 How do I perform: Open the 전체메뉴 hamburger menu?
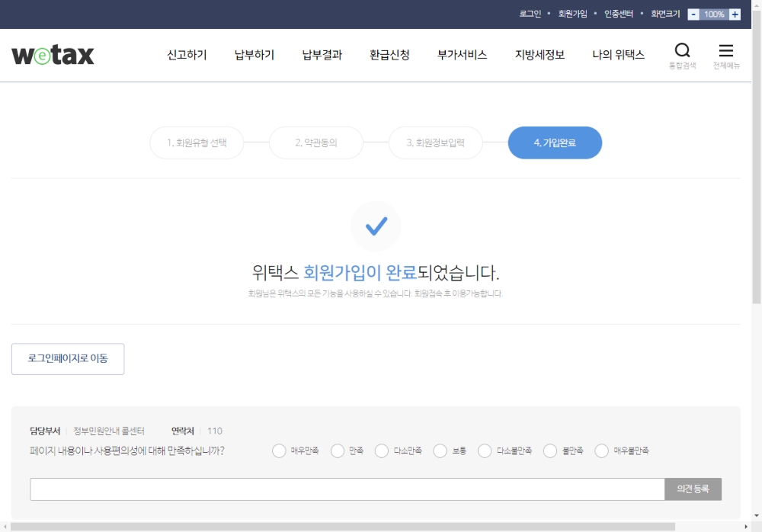point(726,56)
